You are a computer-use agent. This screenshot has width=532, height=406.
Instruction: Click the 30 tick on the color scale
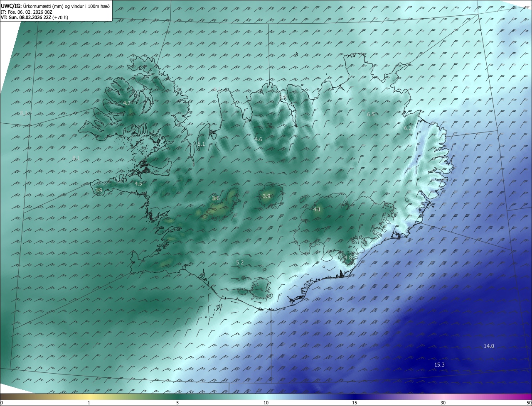pos(443,403)
